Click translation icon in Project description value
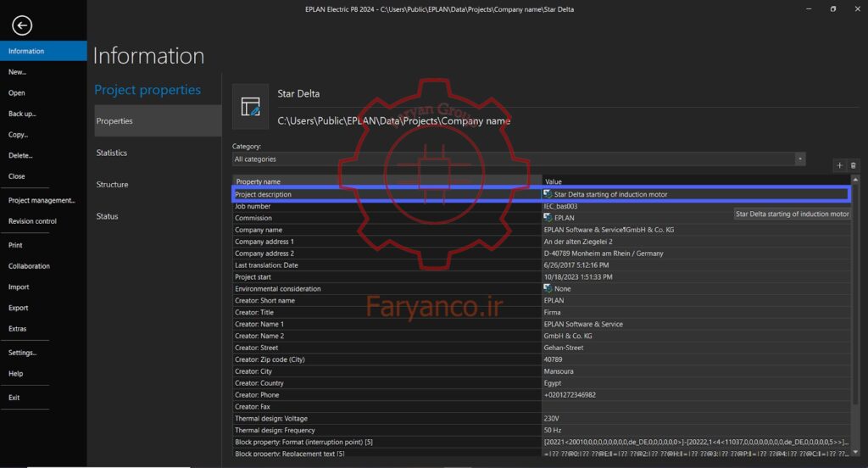 point(548,194)
